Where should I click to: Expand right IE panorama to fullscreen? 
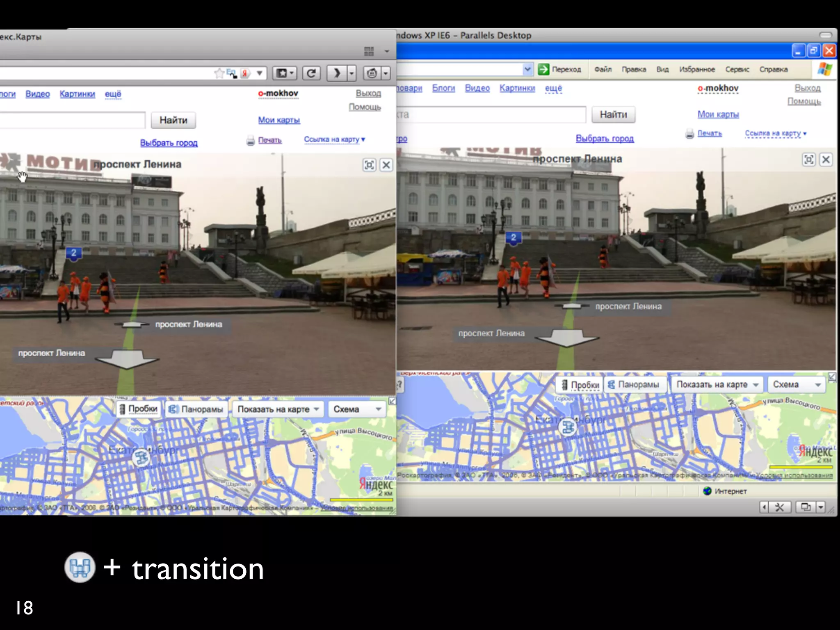(x=809, y=160)
